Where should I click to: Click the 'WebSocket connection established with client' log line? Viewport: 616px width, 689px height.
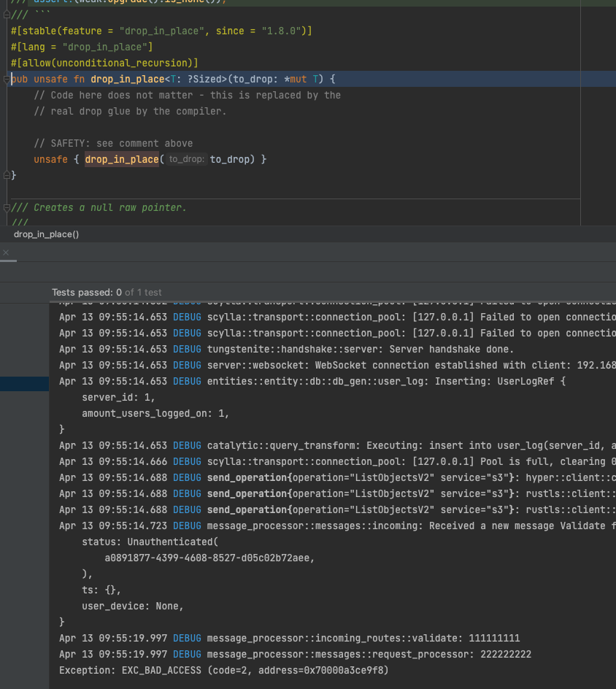[337, 365]
